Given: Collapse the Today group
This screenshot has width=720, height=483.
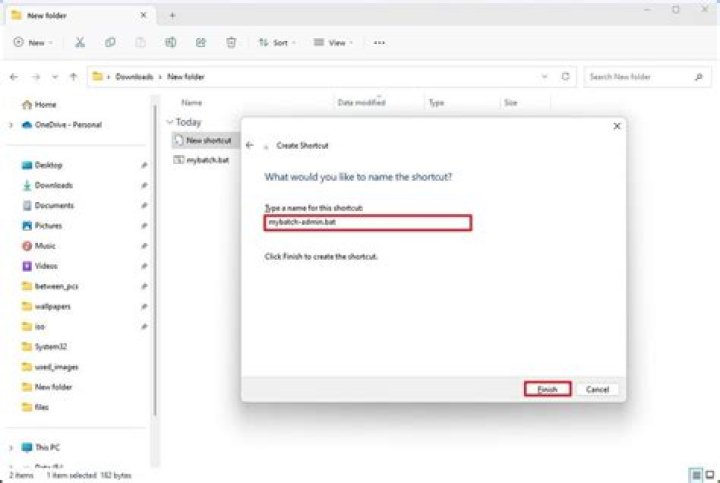Looking at the screenshot, I should [170, 122].
